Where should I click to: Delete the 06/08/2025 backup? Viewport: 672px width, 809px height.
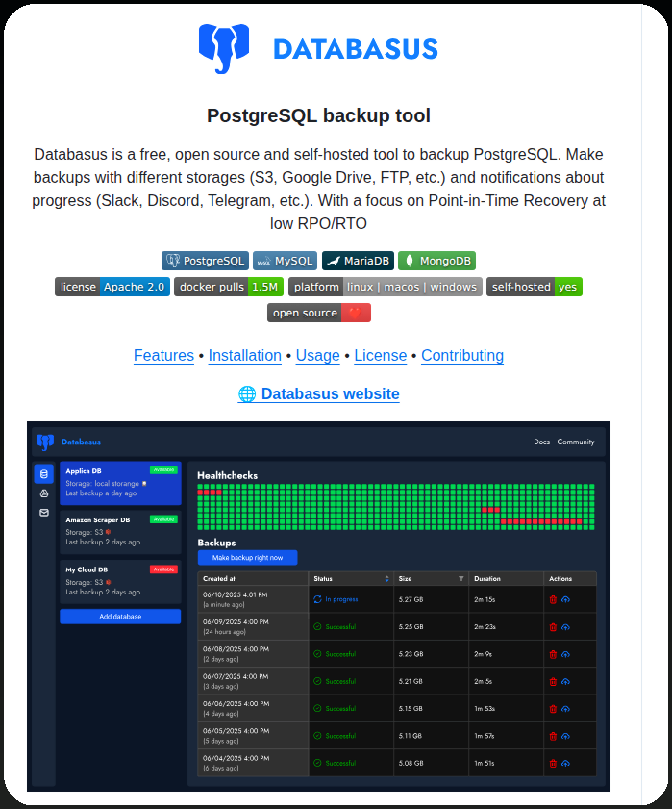pos(553,654)
